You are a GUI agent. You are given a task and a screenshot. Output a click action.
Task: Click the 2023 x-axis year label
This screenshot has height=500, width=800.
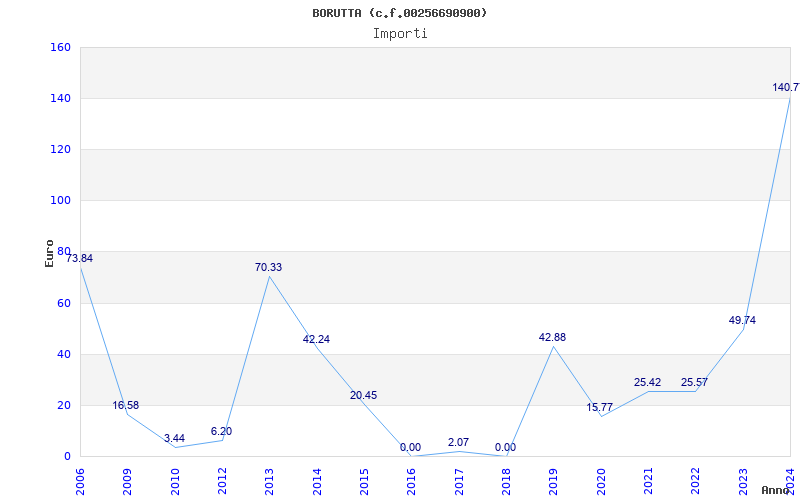click(x=743, y=482)
